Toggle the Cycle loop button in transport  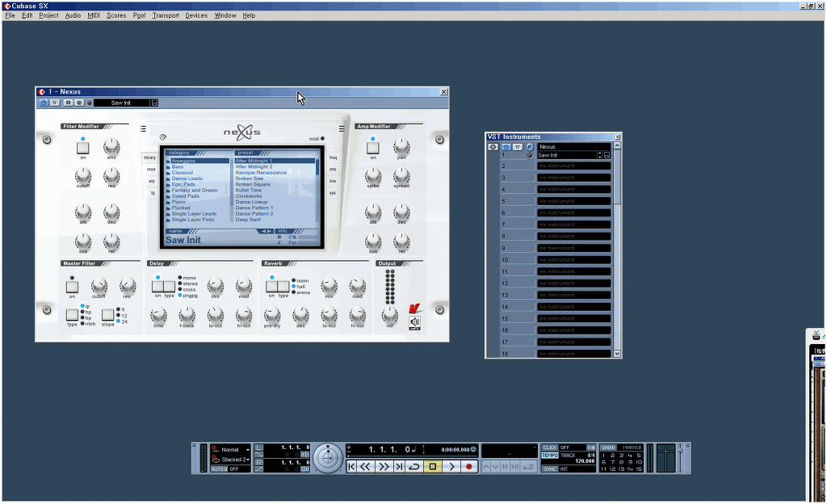[x=413, y=467]
